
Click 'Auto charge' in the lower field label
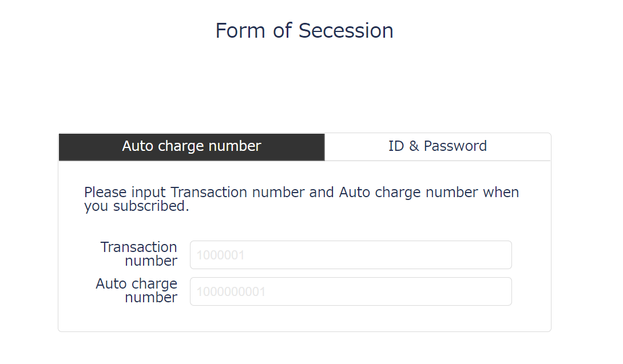tap(137, 284)
